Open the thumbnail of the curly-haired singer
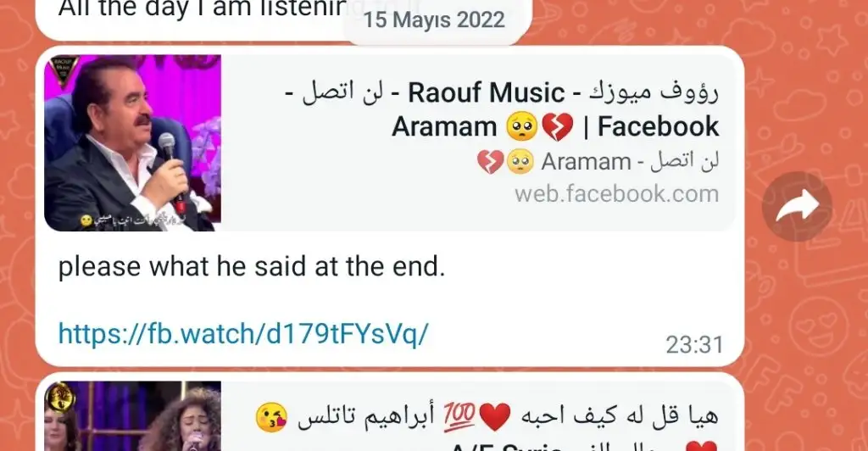The image size is (868, 451). click(133, 416)
